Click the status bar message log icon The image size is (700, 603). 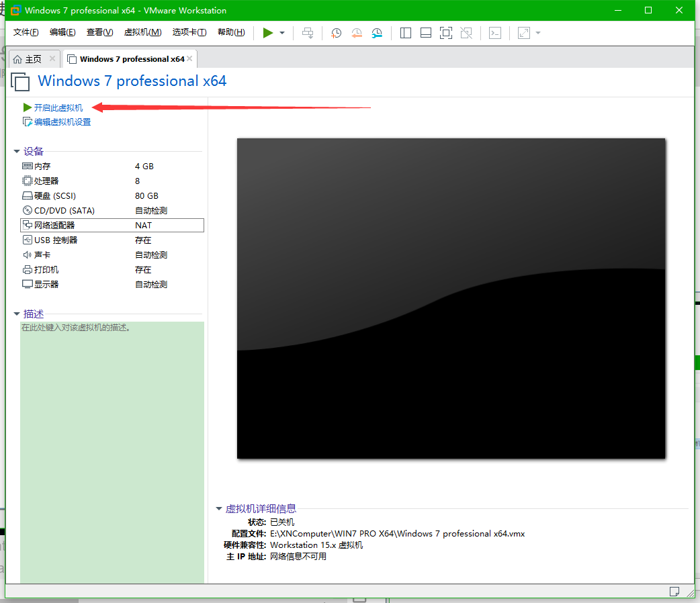coord(674,592)
